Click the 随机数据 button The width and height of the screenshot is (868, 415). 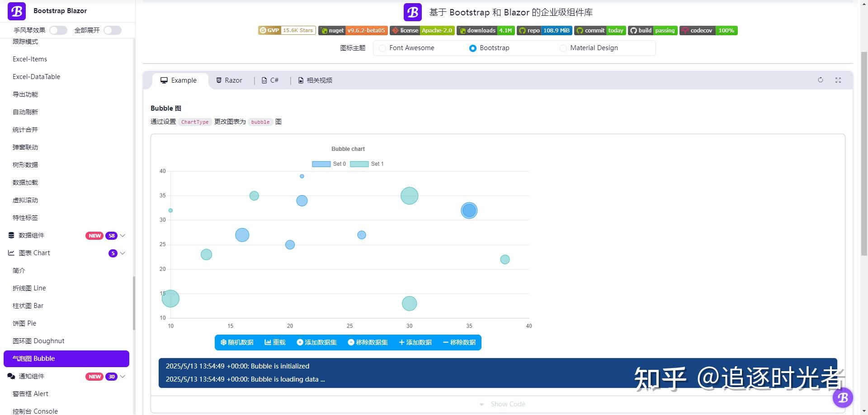[237, 342]
